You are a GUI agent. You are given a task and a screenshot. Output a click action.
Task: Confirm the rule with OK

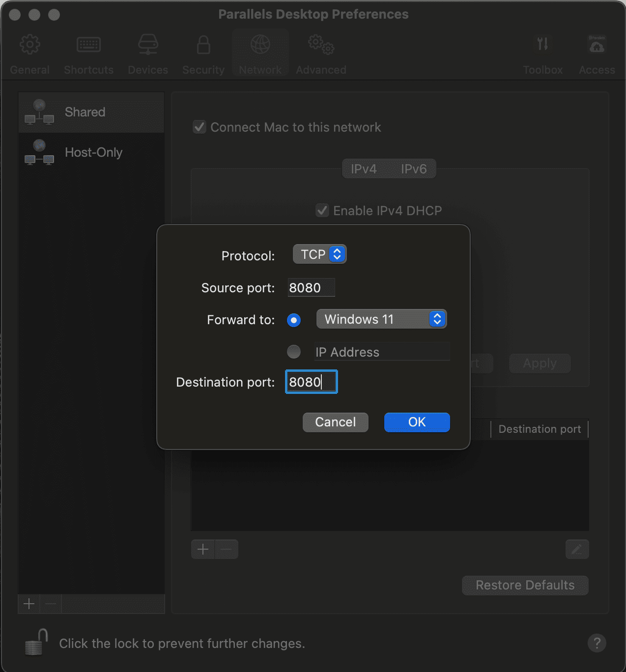click(x=417, y=422)
